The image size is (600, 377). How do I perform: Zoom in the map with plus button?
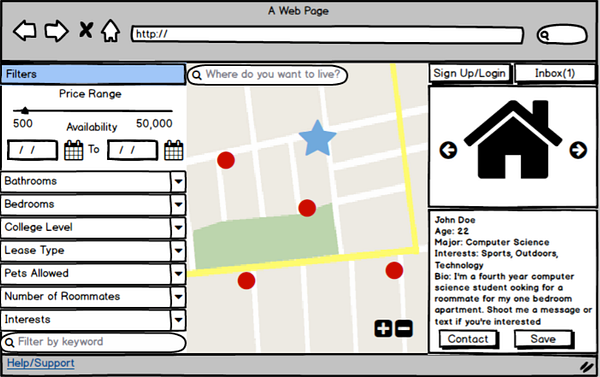[383, 328]
